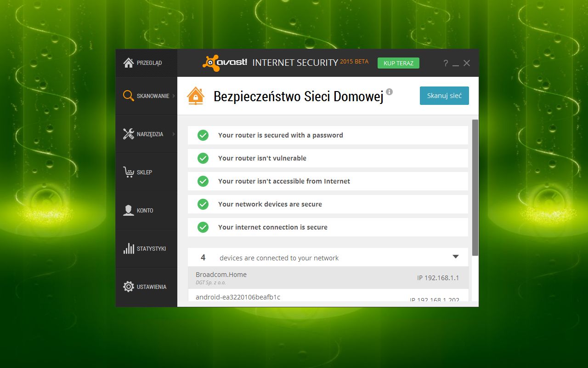The height and width of the screenshot is (368, 588).
Task: Click the Avast logo in the title bar
Action: (x=225, y=63)
